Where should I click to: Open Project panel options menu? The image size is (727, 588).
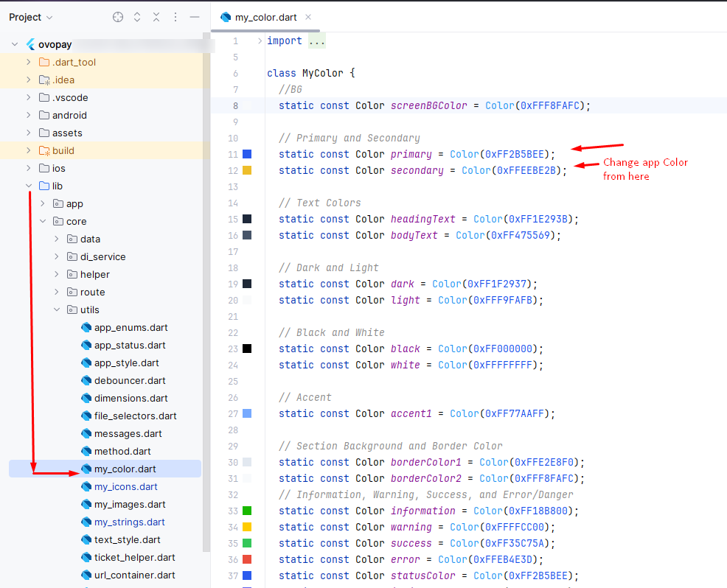click(x=175, y=17)
